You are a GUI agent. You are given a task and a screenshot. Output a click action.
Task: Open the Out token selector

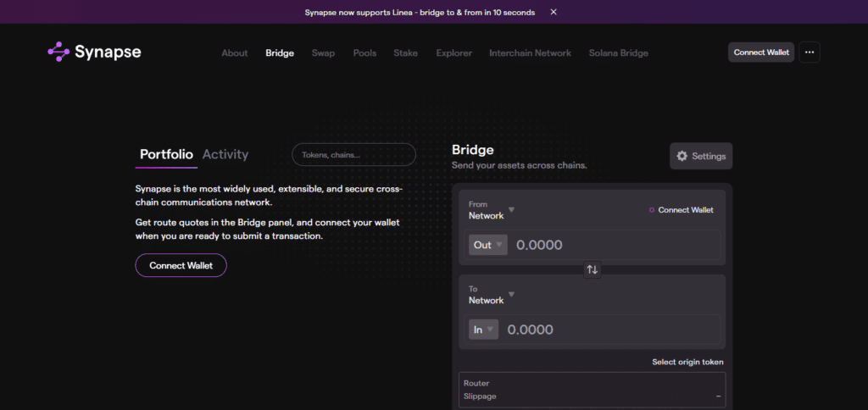click(x=488, y=245)
